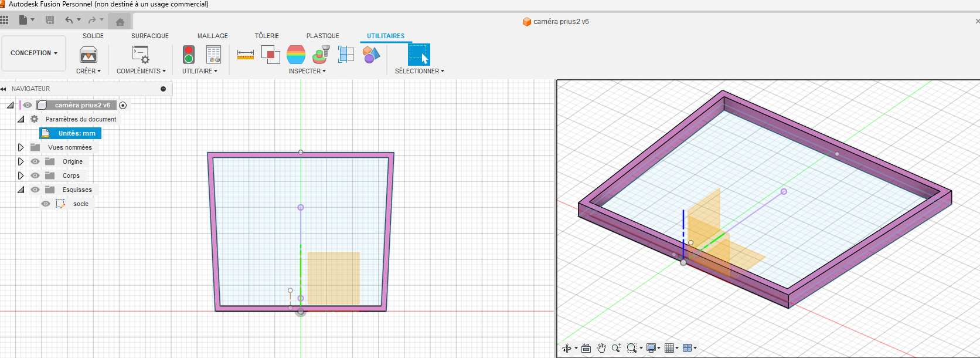The width and height of the screenshot is (980, 358).
Task: Select the socle sketch item
Action: click(81, 204)
